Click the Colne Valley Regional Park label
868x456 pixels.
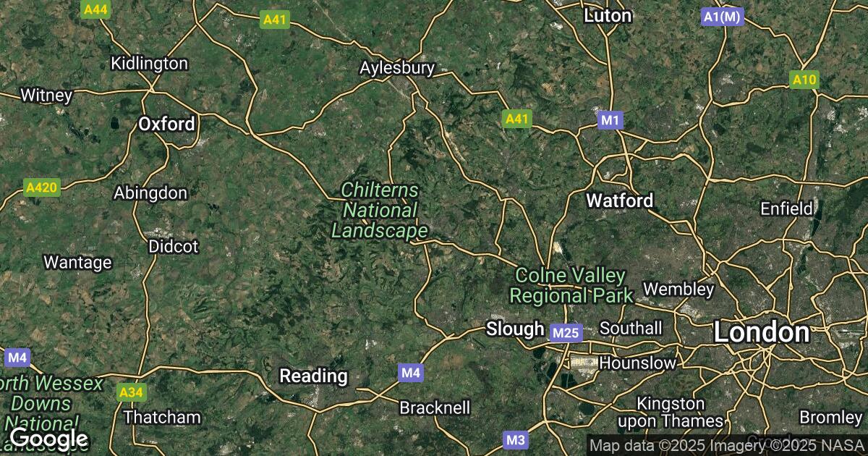(571, 285)
